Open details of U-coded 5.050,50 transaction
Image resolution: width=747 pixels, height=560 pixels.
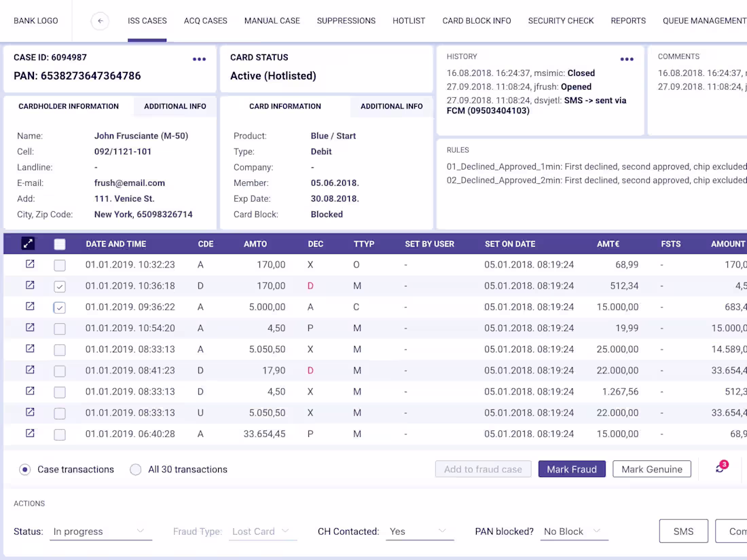pyautogui.click(x=30, y=412)
